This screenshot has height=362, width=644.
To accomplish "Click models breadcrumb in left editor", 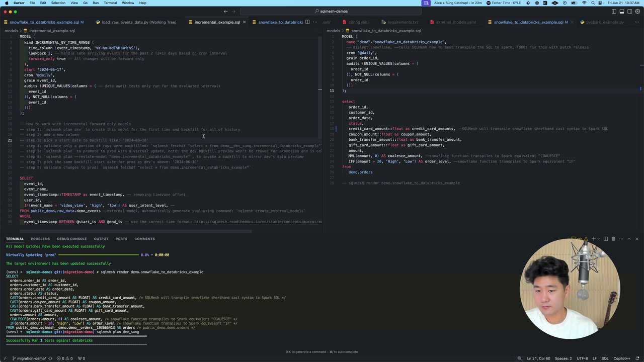I will [x=12, y=31].
